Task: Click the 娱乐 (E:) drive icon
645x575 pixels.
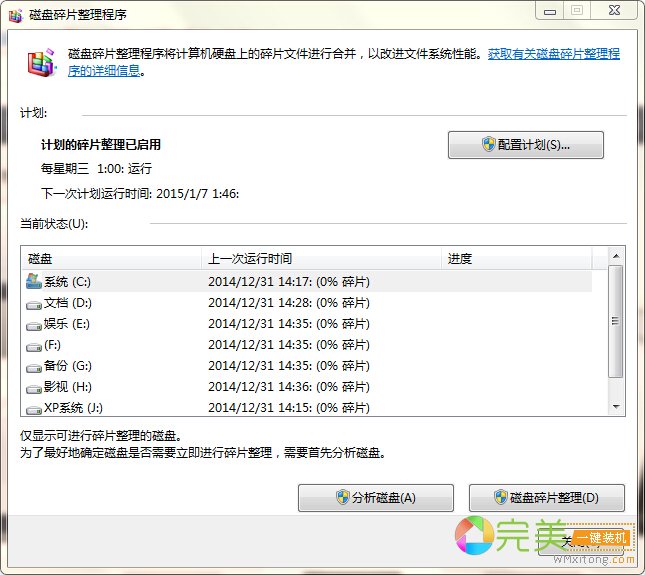Action: (34, 324)
